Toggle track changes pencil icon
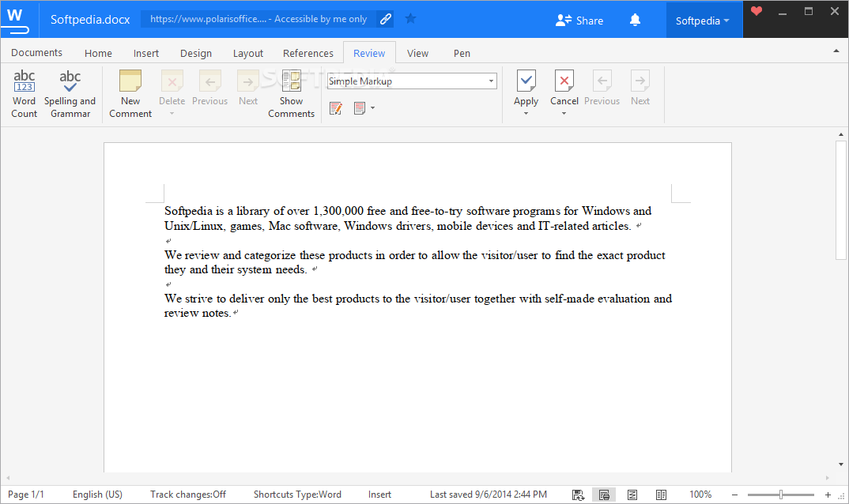Viewport: 849px width, 504px height. pos(336,108)
